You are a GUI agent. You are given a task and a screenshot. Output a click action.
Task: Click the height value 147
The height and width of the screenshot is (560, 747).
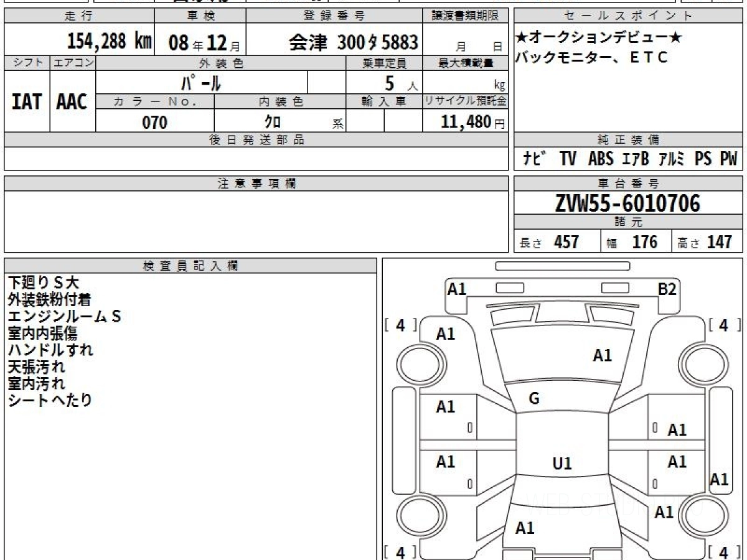pos(718,241)
